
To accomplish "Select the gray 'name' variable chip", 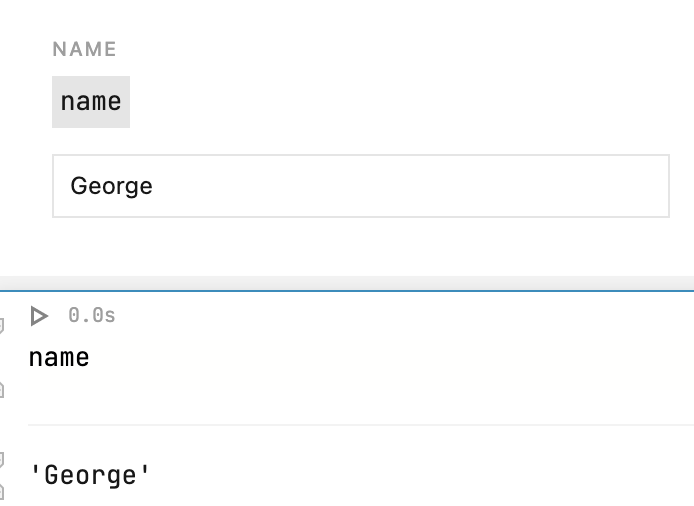I will pyautogui.click(x=91, y=102).
